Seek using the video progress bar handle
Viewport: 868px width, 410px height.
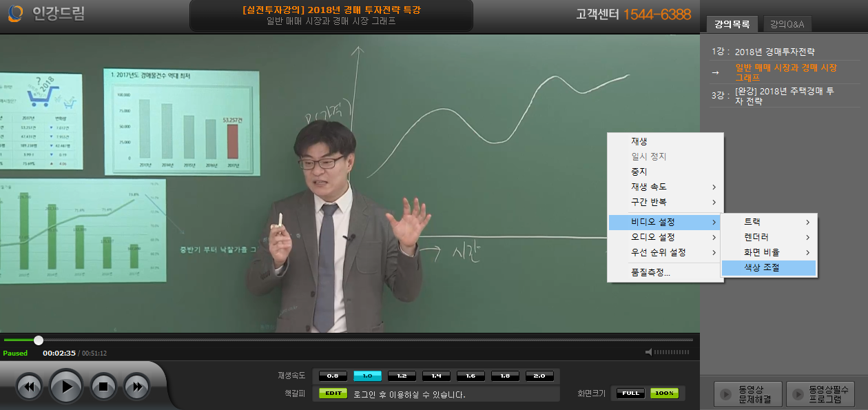click(39, 340)
